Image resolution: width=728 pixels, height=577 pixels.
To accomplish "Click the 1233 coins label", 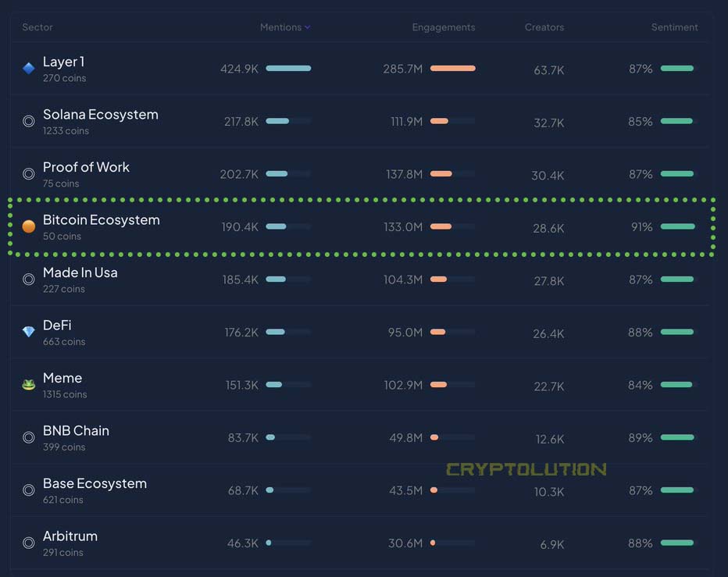I will point(66,131).
